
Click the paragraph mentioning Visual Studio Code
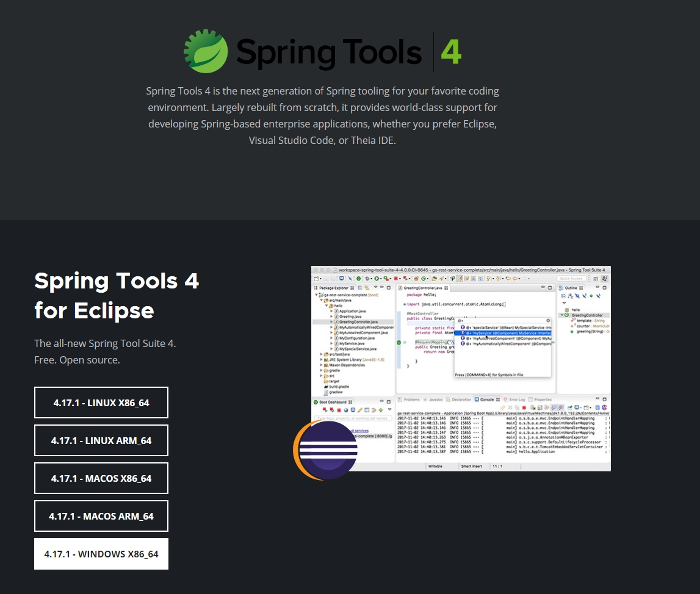pos(322,115)
